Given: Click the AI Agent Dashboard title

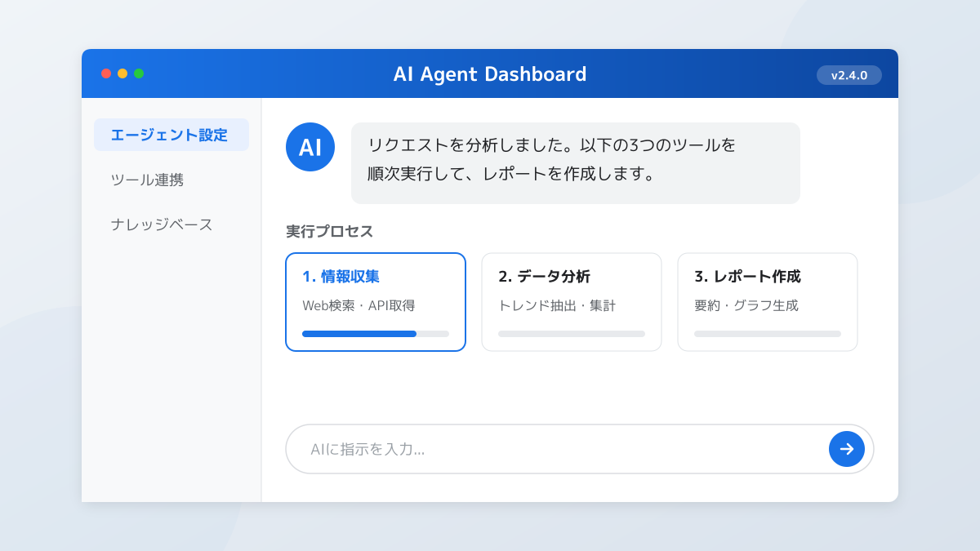Looking at the screenshot, I should pos(490,74).
